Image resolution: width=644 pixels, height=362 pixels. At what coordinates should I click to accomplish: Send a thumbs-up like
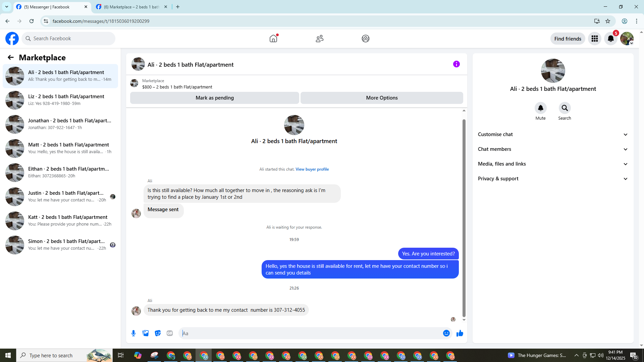pyautogui.click(x=460, y=333)
